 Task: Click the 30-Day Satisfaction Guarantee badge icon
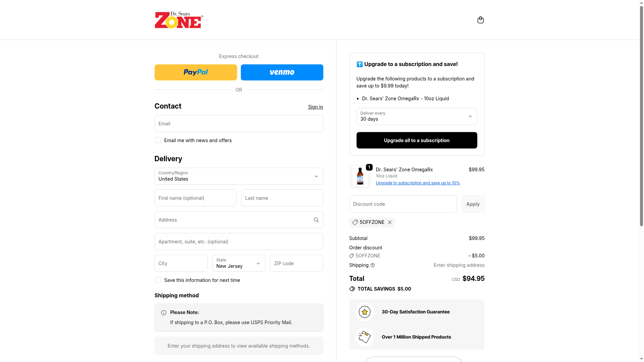[365, 312]
